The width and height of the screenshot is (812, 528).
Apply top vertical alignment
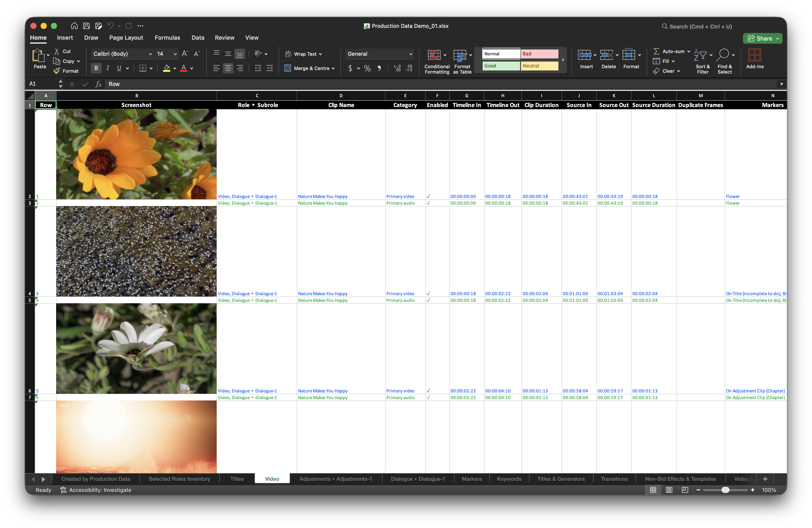pos(216,54)
